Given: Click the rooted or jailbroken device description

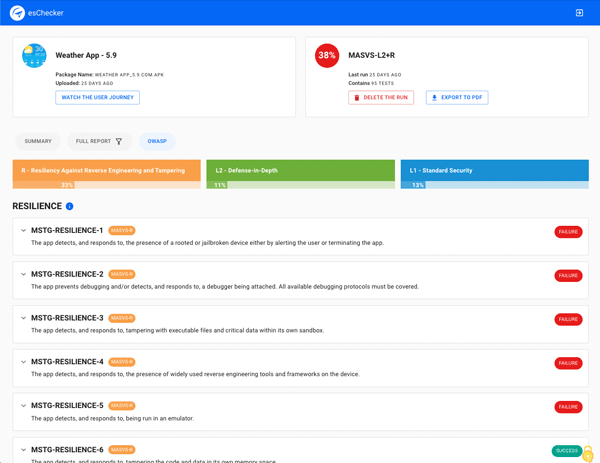Looking at the screenshot, I should pos(207,243).
